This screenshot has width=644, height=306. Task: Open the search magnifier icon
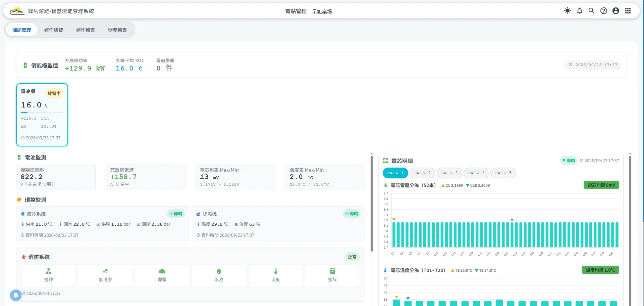pyautogui.click(x=591, y=11)
